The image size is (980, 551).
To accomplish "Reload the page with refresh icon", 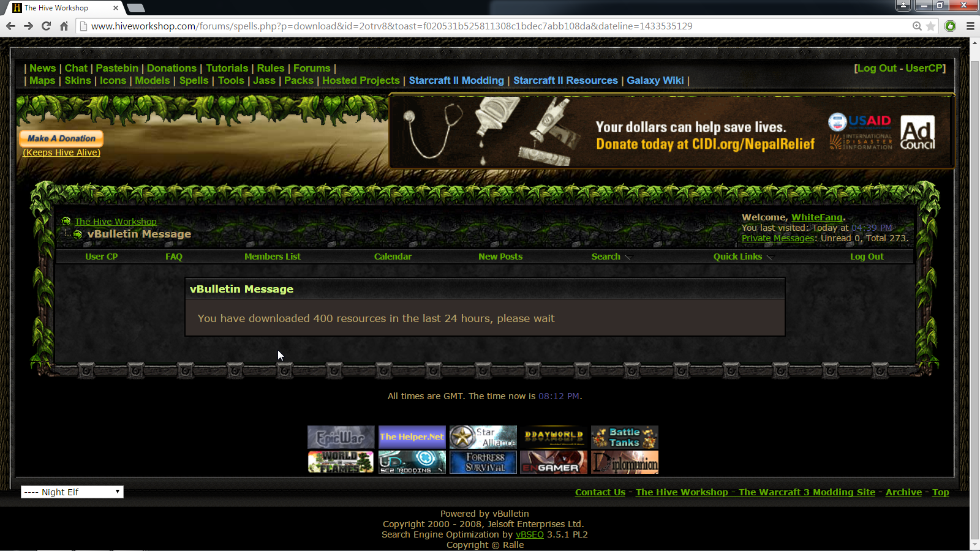I will pyautogui.click(x=46, y=26).
